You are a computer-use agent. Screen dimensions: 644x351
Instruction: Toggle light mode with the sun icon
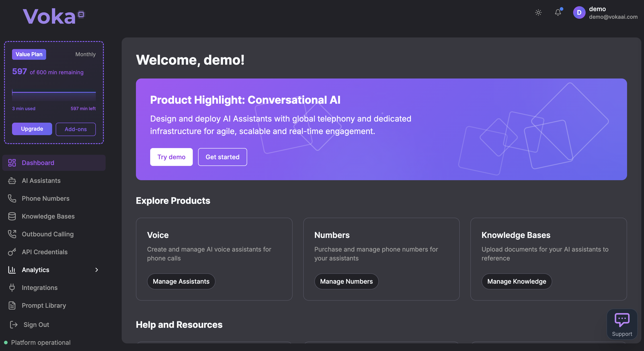[539, 12]
